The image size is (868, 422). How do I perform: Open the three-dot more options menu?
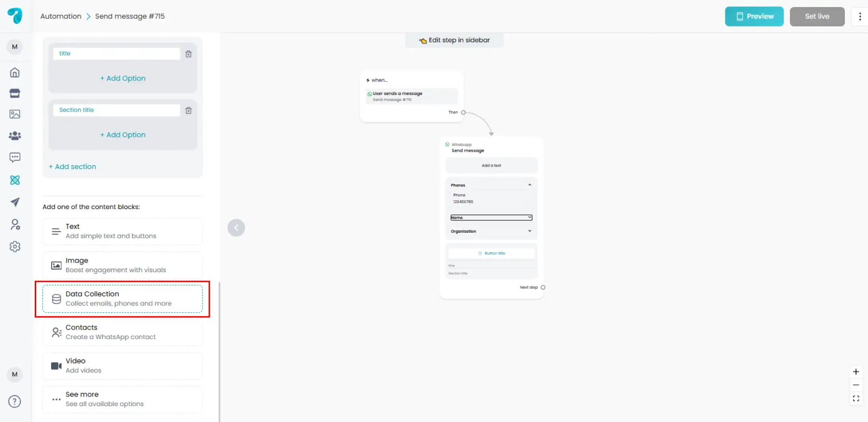tap(860, 16)
